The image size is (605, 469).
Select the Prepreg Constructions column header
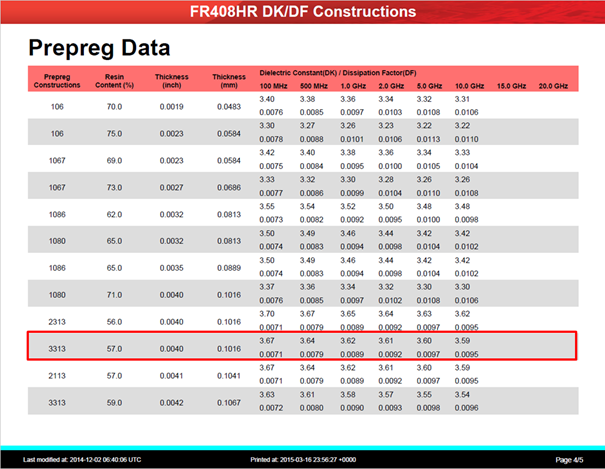pos(57,81)
